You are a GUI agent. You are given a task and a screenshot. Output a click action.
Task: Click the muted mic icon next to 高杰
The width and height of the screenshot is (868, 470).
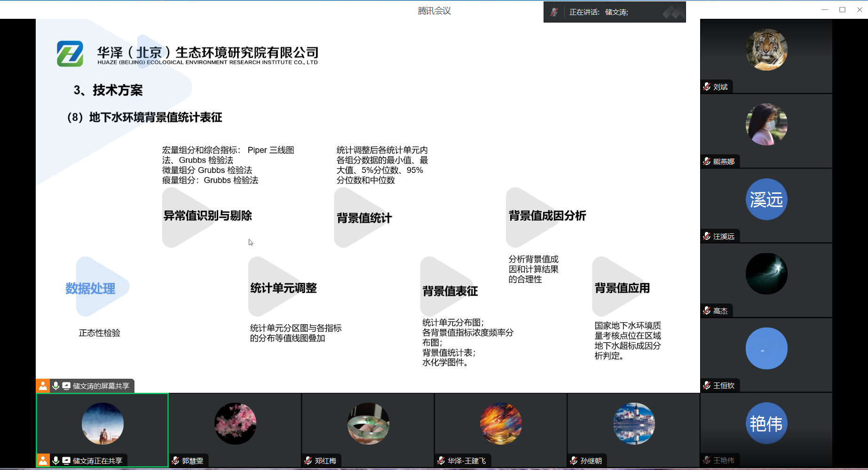point(707,311)
